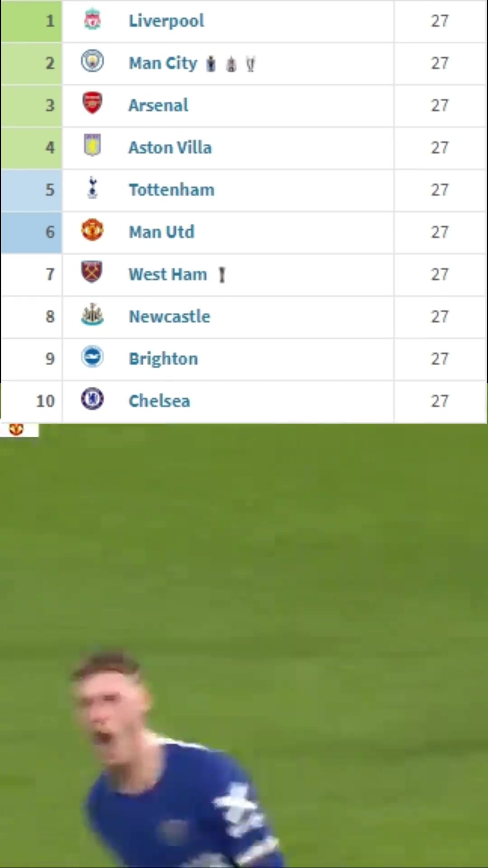The width and height of the screenshot is (488, 868).
Task: Click the Brighton club crest
Action: [x=92, y=357]
